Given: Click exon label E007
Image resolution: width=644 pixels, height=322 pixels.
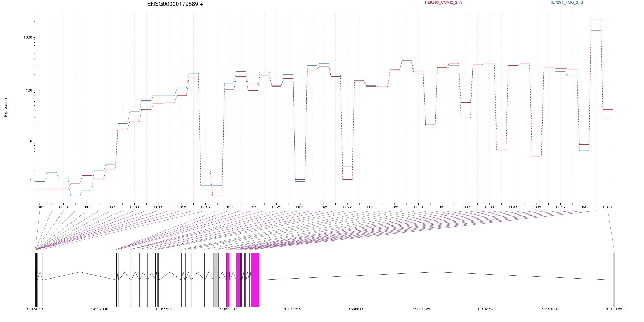Looking at the screenshot, I should click(x=111, y=207).
